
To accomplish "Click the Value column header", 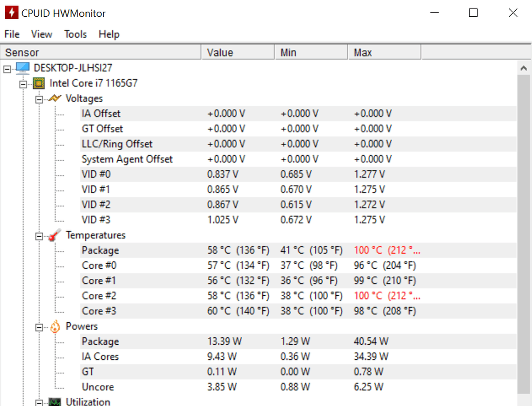I will (238, 52).
